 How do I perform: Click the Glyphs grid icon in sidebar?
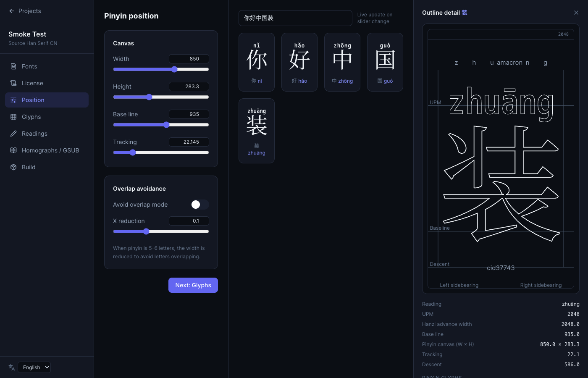tap(13, 117)
